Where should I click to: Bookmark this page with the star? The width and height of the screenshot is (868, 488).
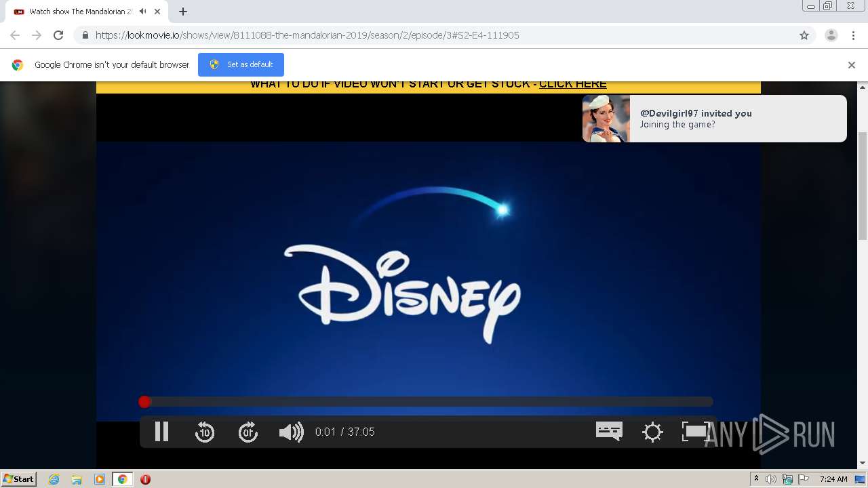804,35
